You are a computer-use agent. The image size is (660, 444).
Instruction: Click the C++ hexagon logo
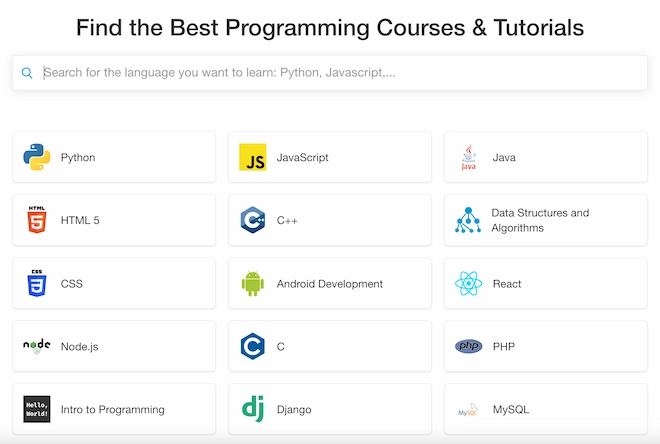pos(253,220)
